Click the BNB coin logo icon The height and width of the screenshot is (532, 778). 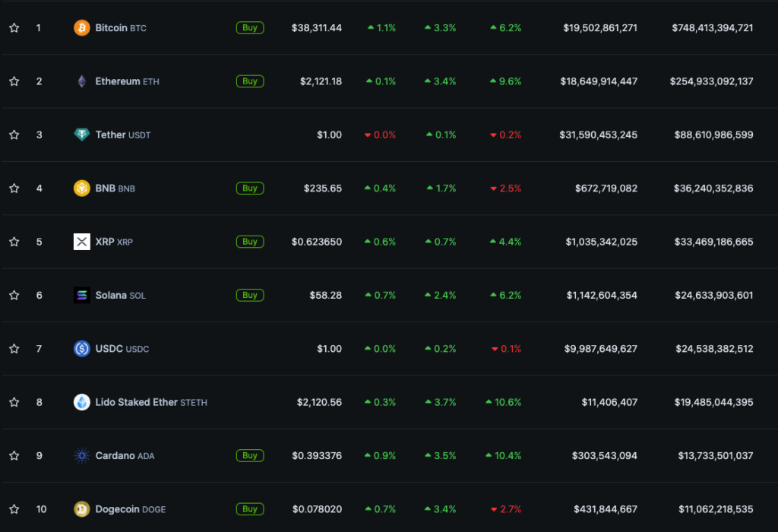(81, 188)
